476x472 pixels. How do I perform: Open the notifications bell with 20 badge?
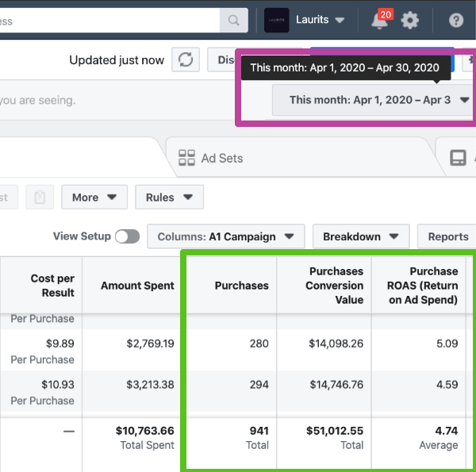[x=382, y=20]
